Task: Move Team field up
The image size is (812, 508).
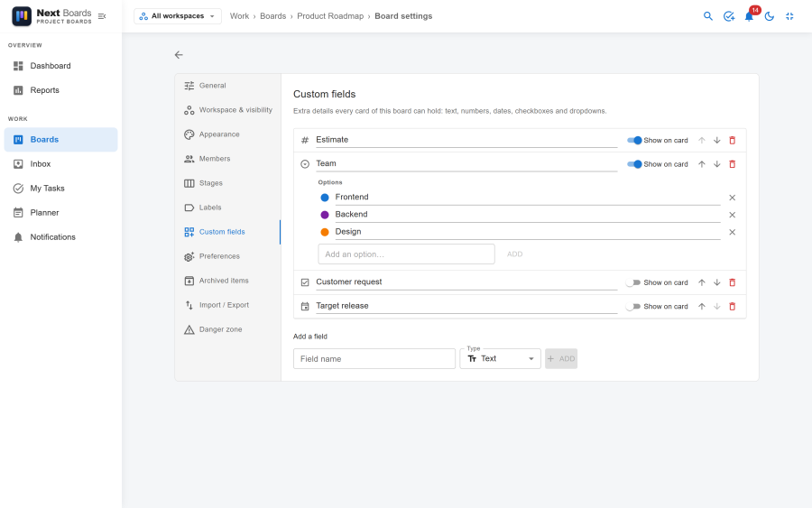Action: (702, 164)
